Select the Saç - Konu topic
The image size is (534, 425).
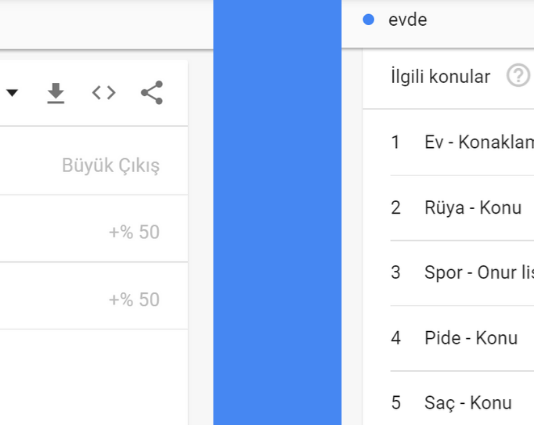(x=468, y=403)
